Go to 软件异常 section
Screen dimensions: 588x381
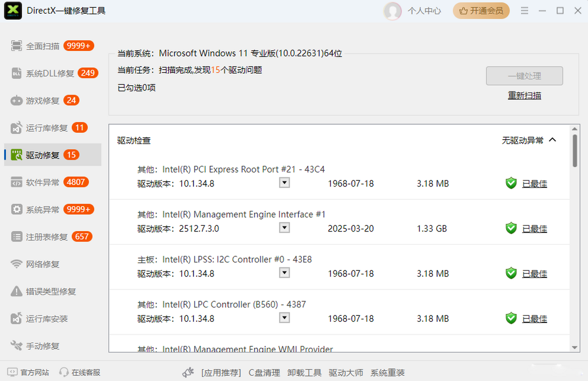[52, 183]
